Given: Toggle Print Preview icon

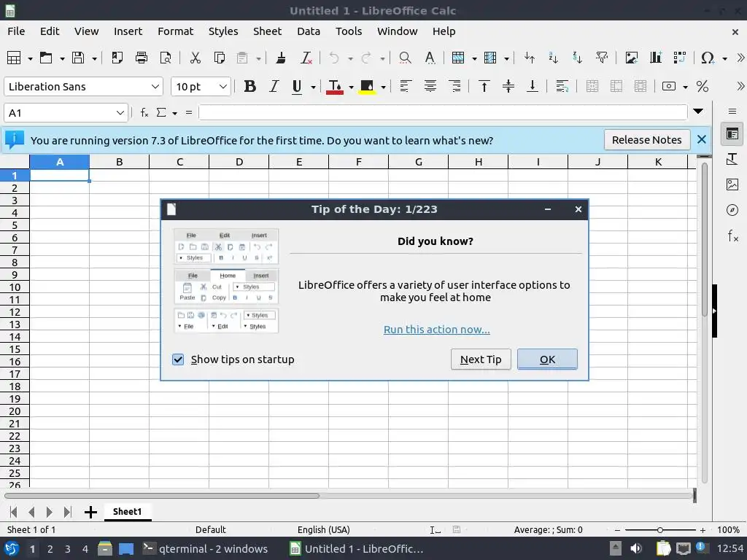Looking at the screenshot, I should [x=166, y=58].
